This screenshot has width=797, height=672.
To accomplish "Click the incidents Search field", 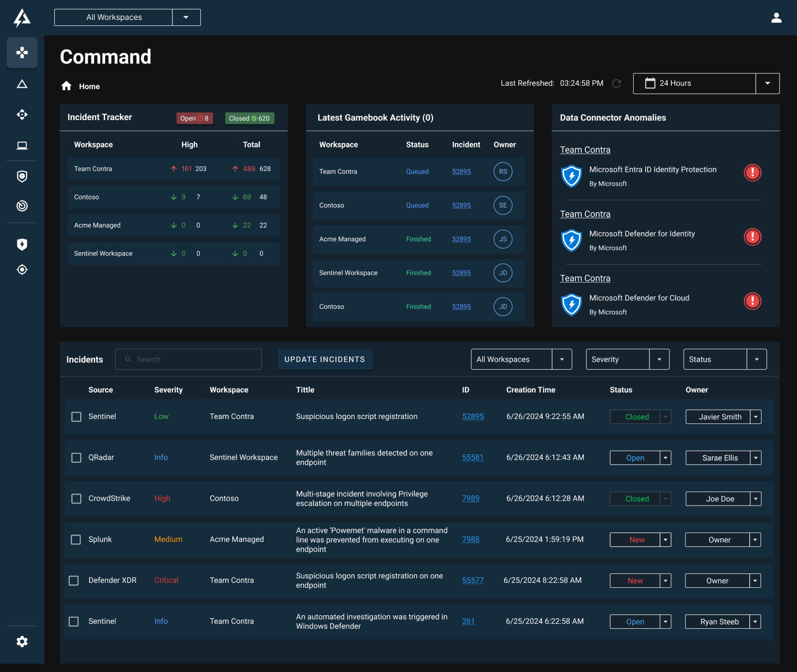I will click(188, 359).
